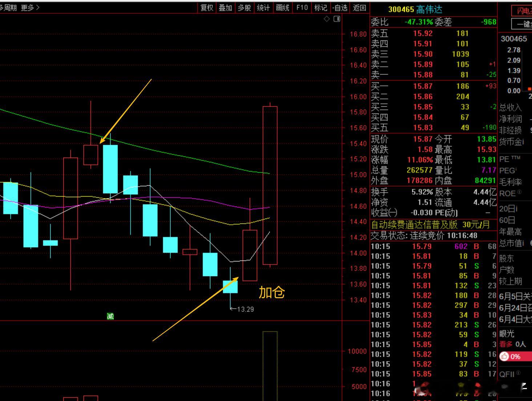Click the 买五 bid price 15.83
The image size is (532, 401).
(423, 128)
